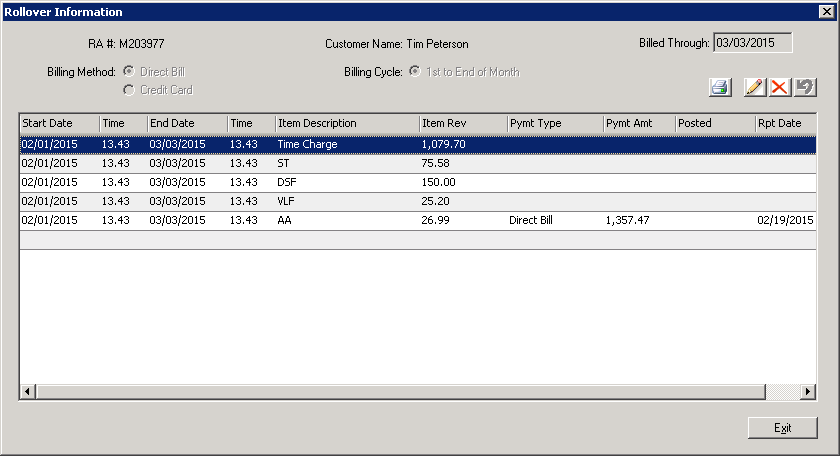840x456 pixels.
Task: Click the Billed Through date field
Action: 753,43
